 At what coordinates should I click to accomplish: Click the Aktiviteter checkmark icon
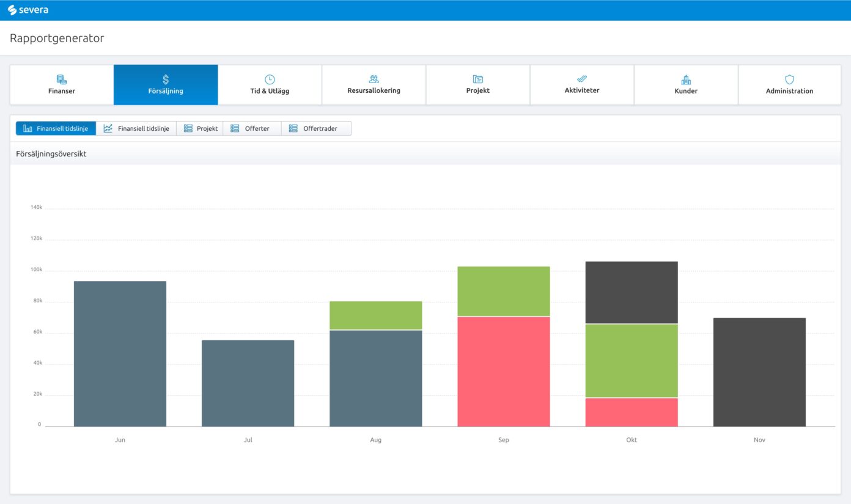click(581, 79)
